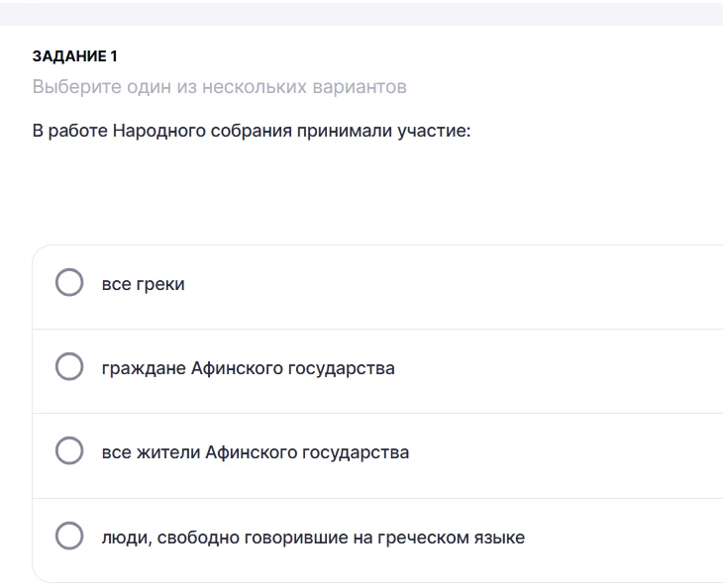723x588 pixels.
Task: Click the "ЗАДАНИЕ 1" heading
Action: coord(74,56)
